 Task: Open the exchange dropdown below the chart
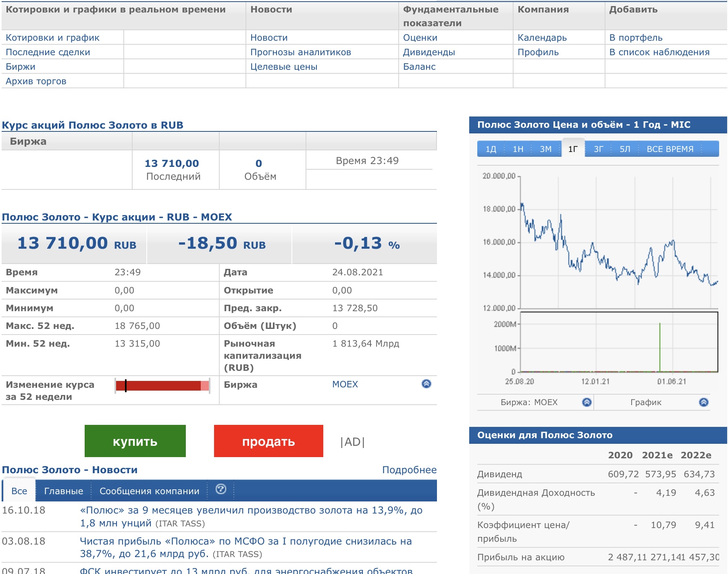[587, 402]
